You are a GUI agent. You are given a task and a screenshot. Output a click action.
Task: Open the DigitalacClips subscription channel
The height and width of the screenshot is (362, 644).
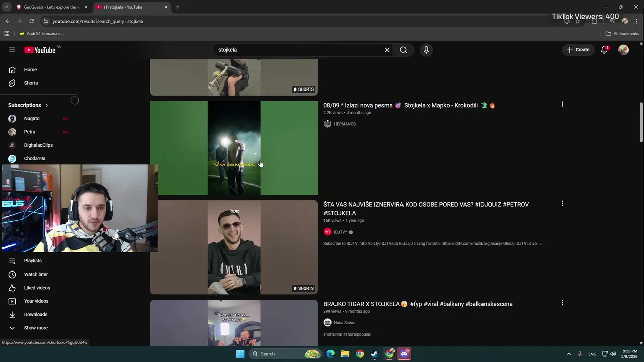tap(38, 145)
